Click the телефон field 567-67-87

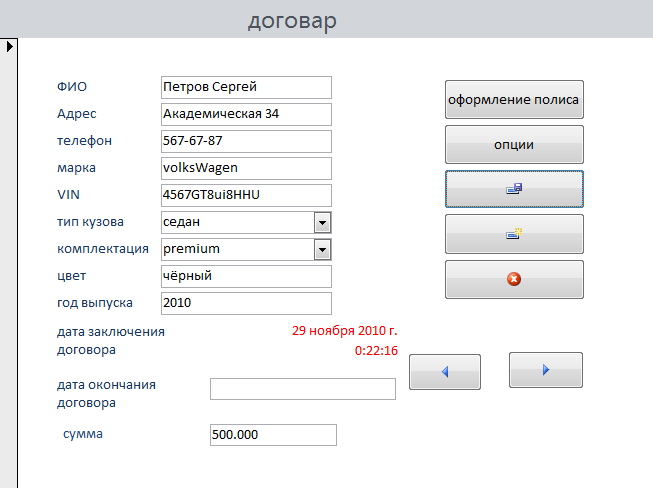246,142
